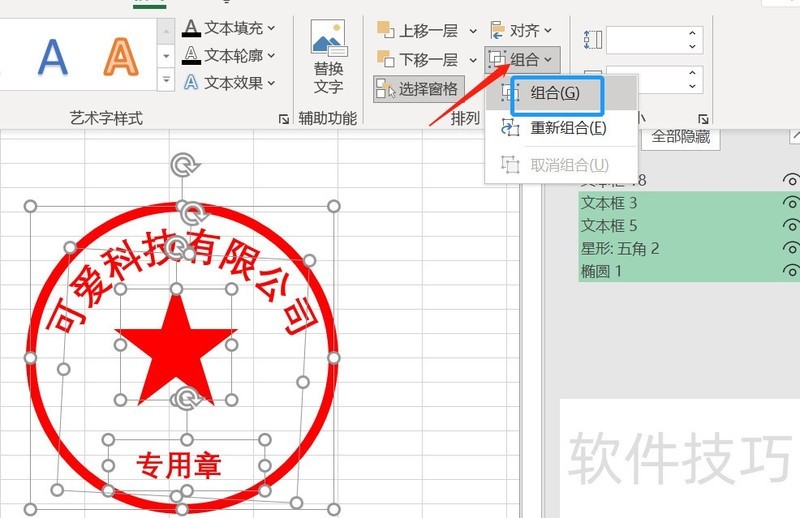Click the Text Fill (文本填充) icon

coord(191,28)
